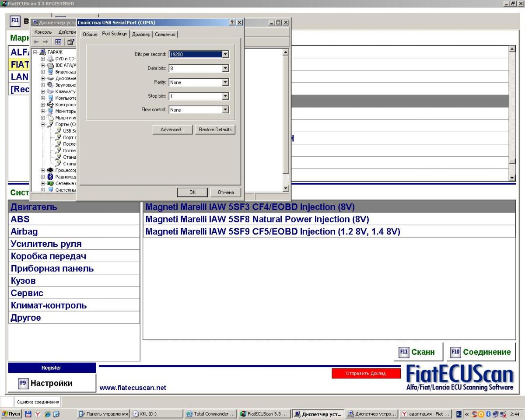Click the Процессоры chip icon
Screen dimensions: 525x420
click(x=50, y=170)
